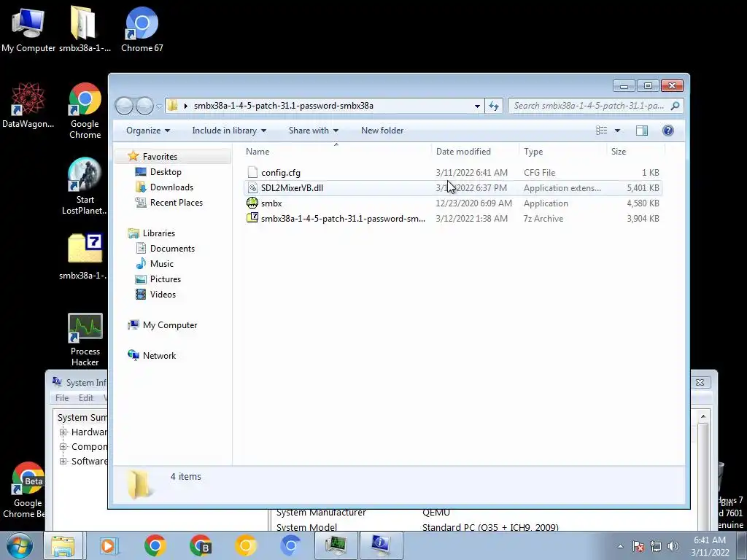
Task: Open Edit menu in System Information
Action: (x=86, y=398)
